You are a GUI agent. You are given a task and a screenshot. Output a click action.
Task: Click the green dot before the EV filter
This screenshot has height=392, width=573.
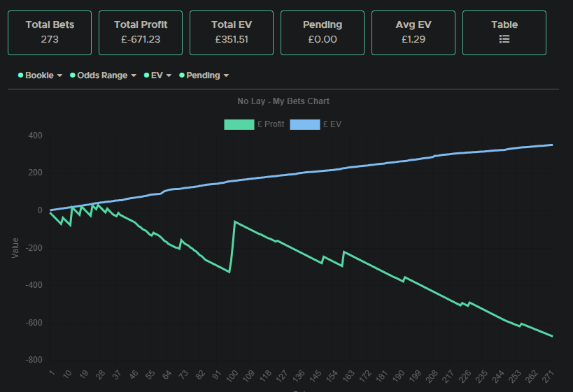(x=146, y=75)
